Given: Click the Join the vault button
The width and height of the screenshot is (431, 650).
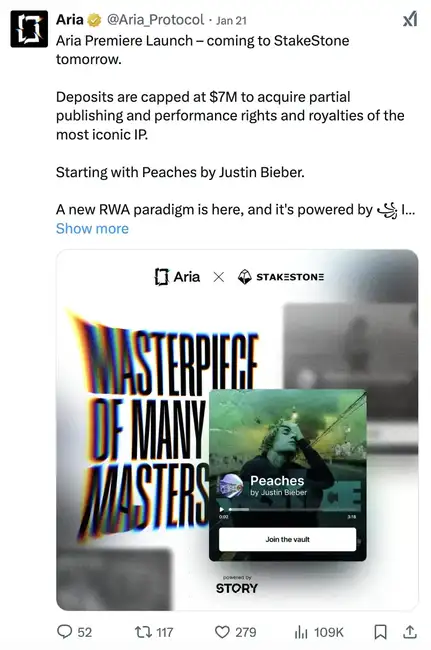Looking at the screenshot, I should pos(287,539).
